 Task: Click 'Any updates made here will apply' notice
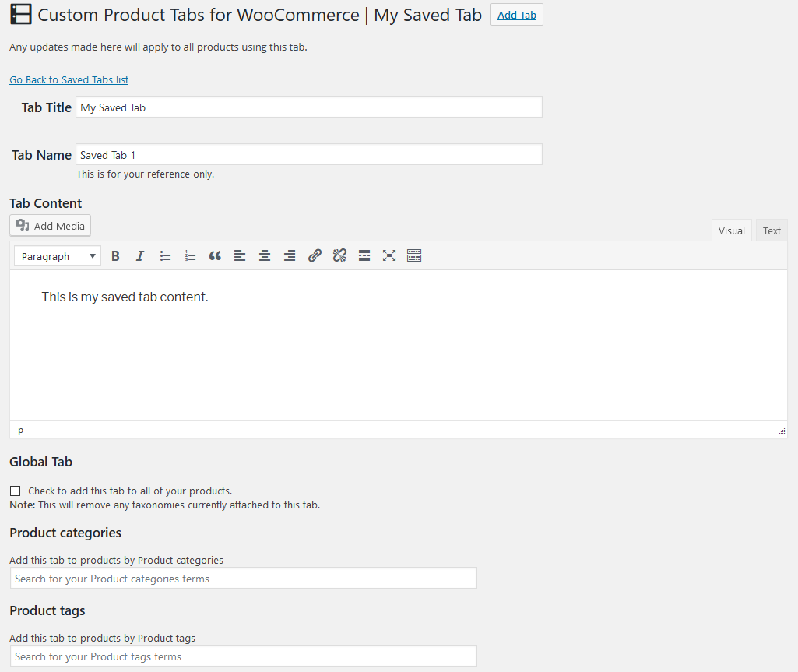coord(158,47)
